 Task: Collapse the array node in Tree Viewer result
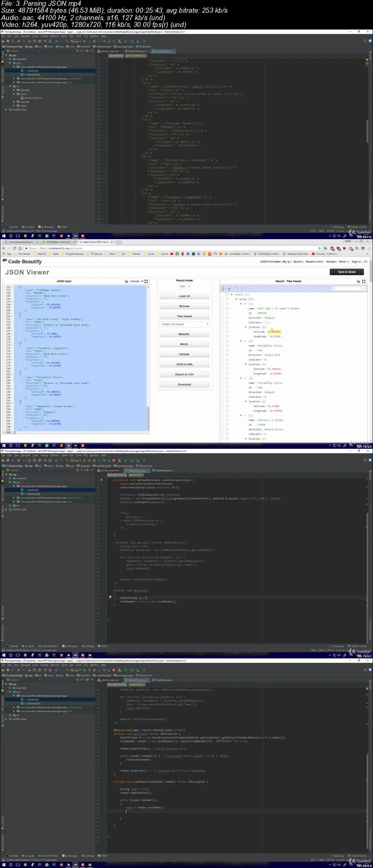[236, 299]
